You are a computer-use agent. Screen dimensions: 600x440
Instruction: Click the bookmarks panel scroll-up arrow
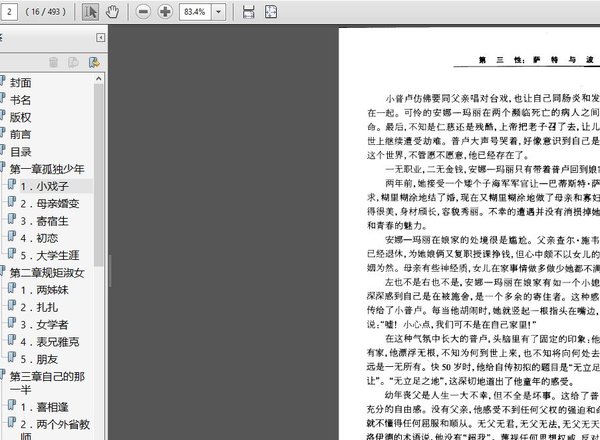99,79
